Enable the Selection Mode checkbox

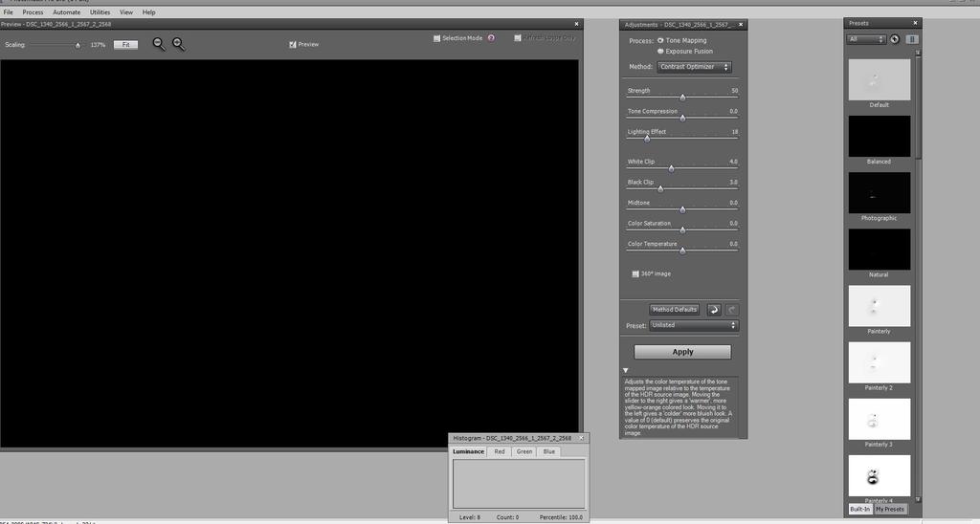click(437, 38)
